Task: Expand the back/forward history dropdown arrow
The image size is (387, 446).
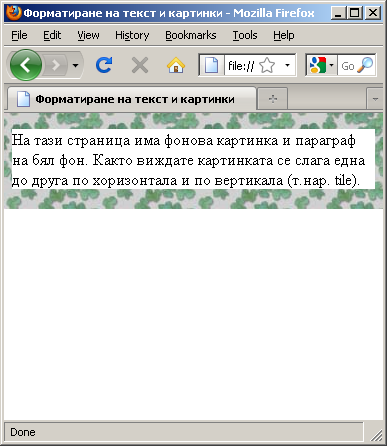Action: tap(76, 65)
